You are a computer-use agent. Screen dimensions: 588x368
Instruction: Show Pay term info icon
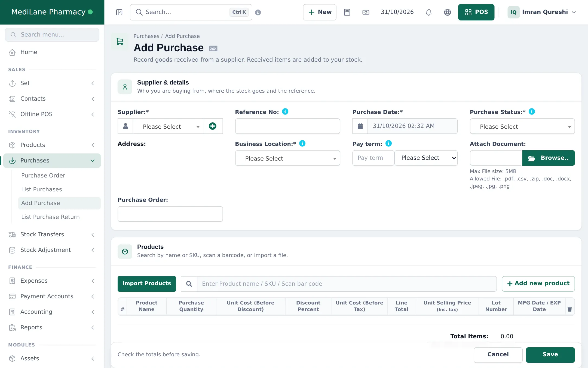(x=388, y=143)
